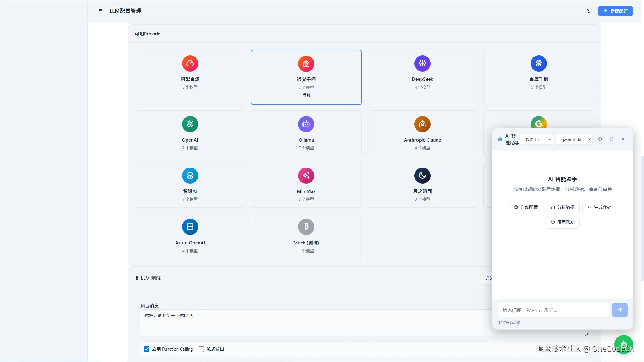Click the 新建配置 button
Viewport: 644px width, 362px height.
click(615, 11)
